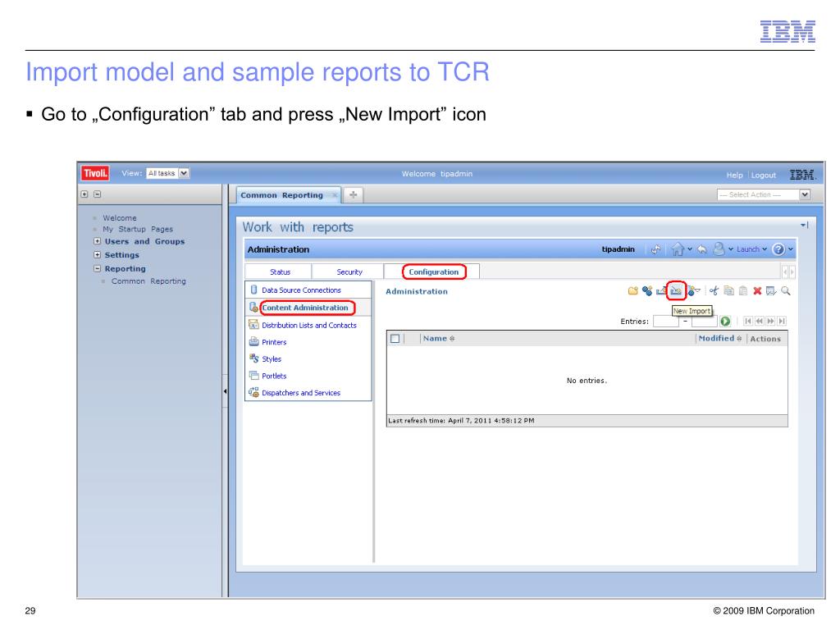Click the Copy icon in Administration toolbar

pos(728,291)
